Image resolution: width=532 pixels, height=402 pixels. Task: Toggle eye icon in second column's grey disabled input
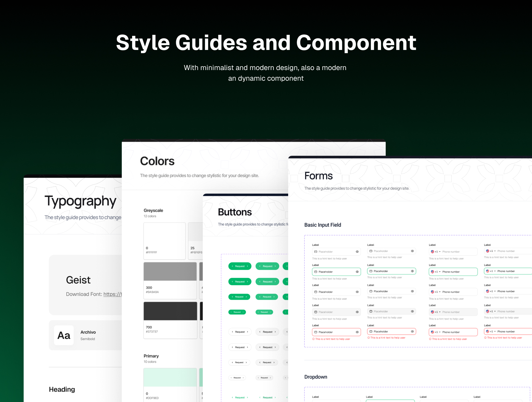pyautogui.click(x=412, y=312)
